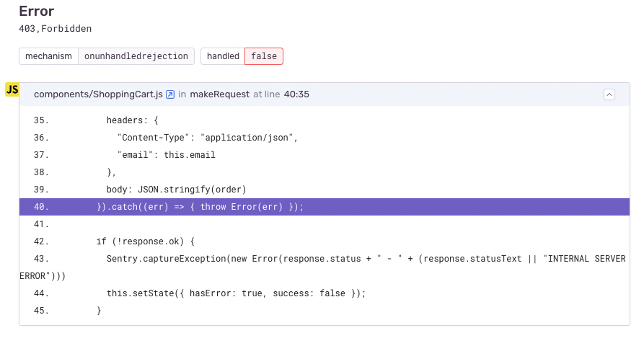This screenshot has width=644, height=346.
Task: Click the yellow JS language badge icon
Action: pyautogui.click(x=12, y=89)
